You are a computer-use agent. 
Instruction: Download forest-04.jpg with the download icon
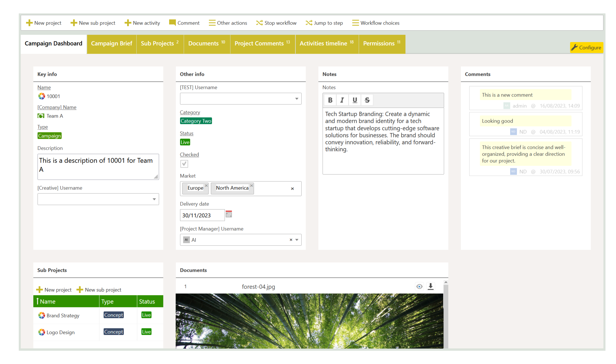point(431,286)
